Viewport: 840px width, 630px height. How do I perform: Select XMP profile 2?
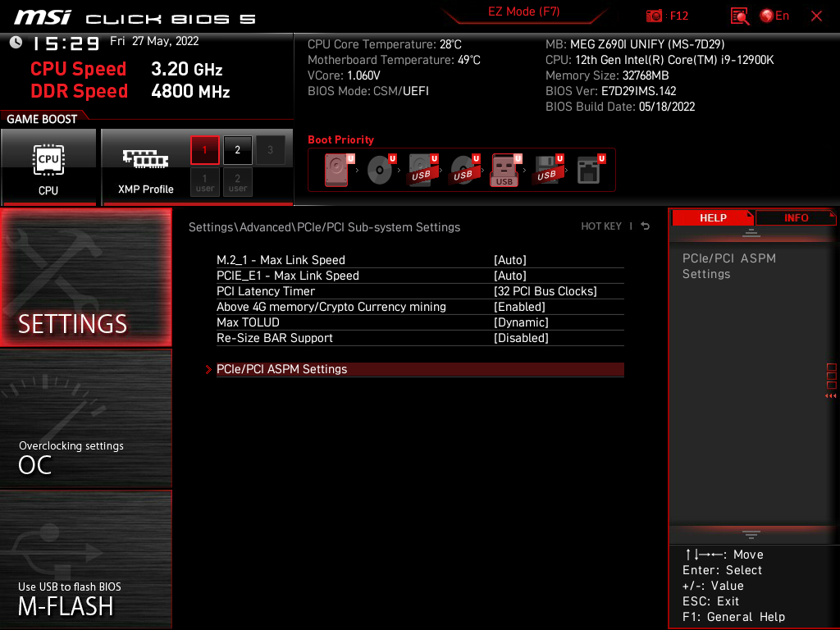pyautogui.click(x=237, y=150)
